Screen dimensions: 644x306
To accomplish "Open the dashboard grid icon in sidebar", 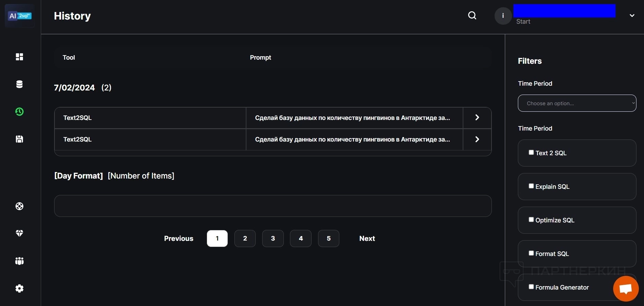I will point(20,57).
